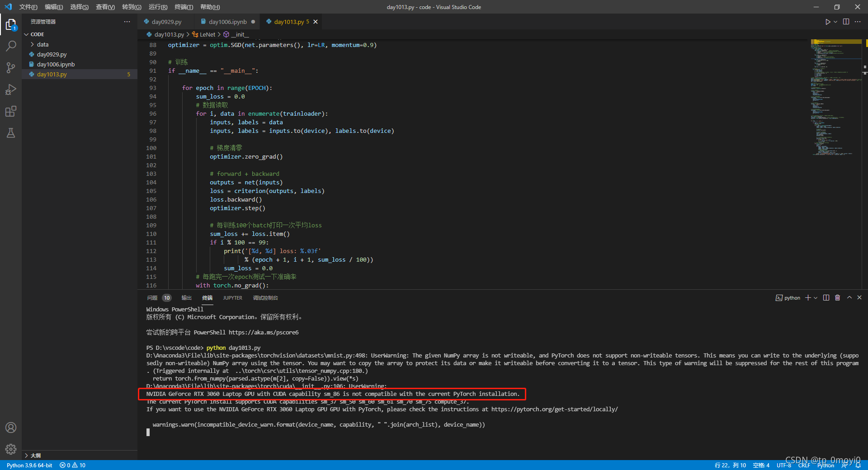This screenshot has height=470, width=868.
Task: Click the VS Code logo in title bar
Action: (8, 7)
